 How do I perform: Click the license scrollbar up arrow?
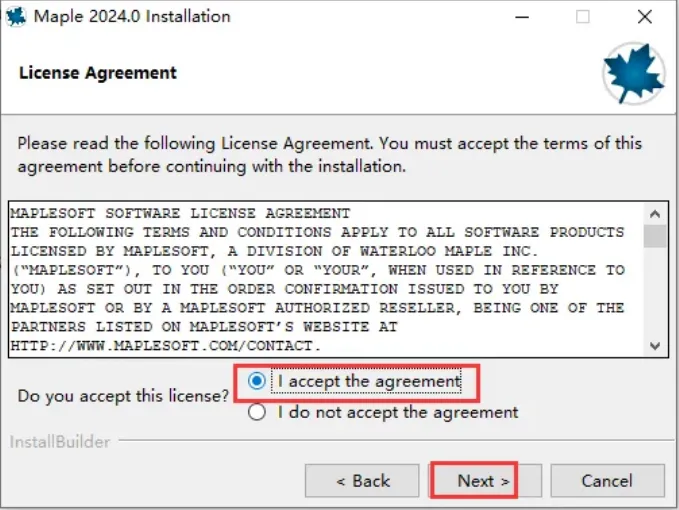tap(655, 214)
